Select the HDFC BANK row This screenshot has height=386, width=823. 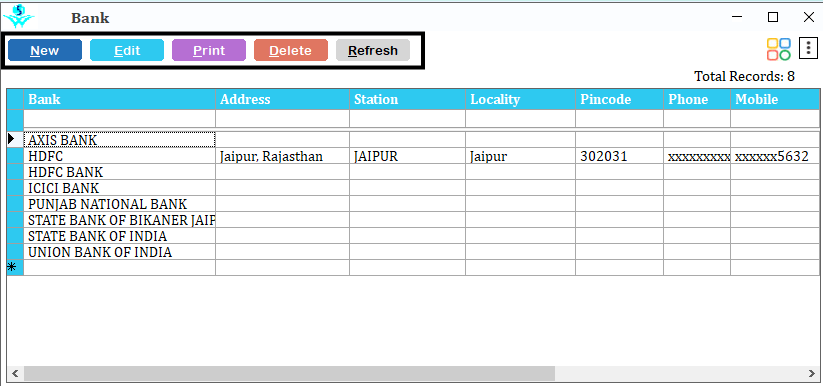pyautogui.click(x=120, y=172)
